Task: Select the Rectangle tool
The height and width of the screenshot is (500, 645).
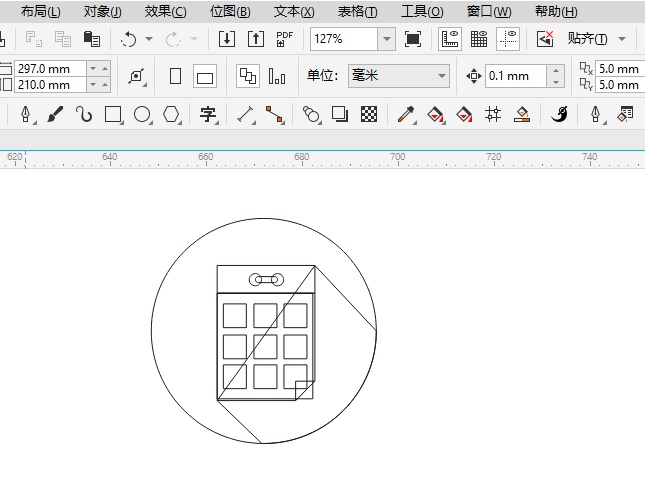Action: (x=113, y=114)
